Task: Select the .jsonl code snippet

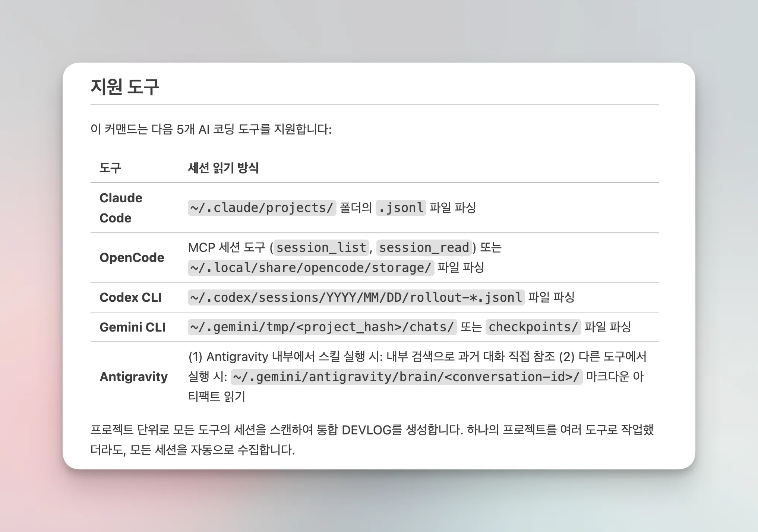Action: point(400,208)
